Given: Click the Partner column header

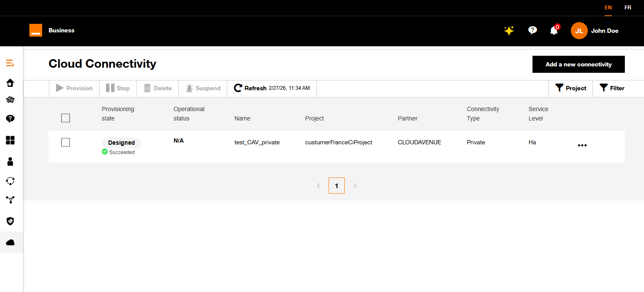Looking at the screenshot, I should click(x=408, y=118).
